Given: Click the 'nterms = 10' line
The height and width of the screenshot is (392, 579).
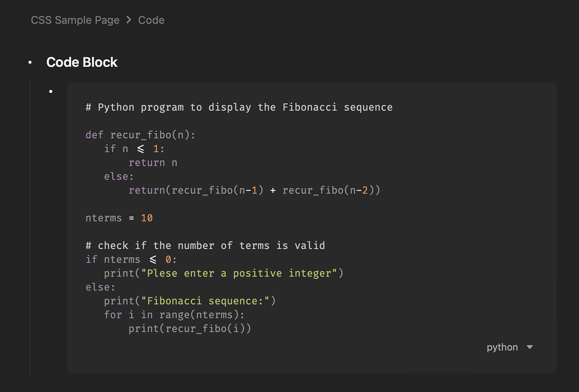Looking at the screenshot, I should coord(119,218).
